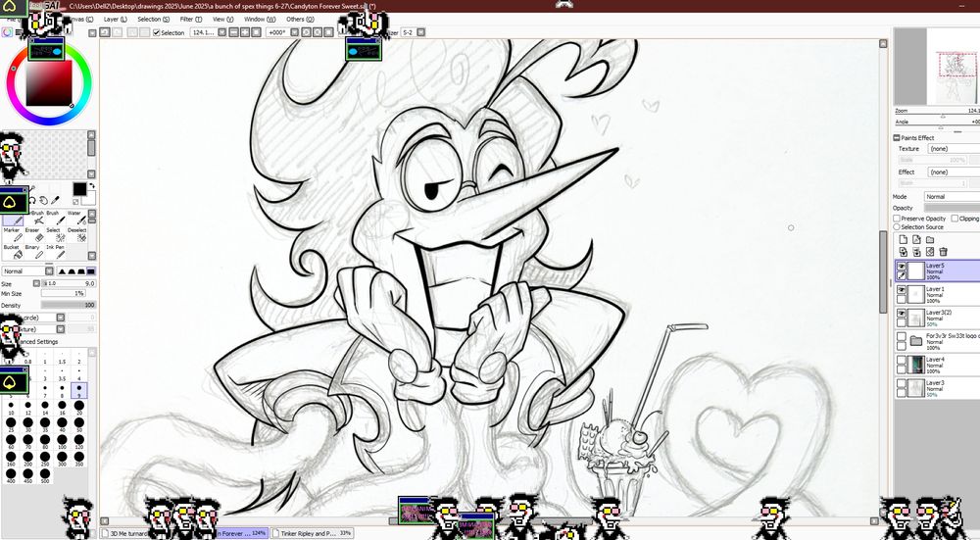Hide Layer5 using its eye icon

[902, 266]
